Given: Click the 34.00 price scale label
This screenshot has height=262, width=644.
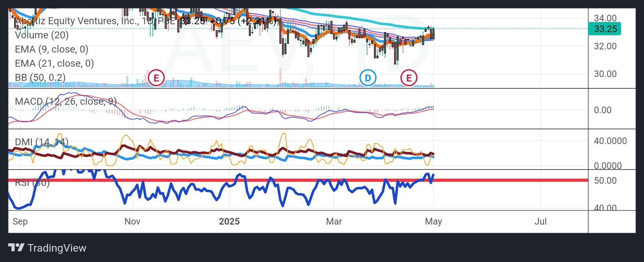Looking at the screenshot, I should (x=605, y=18).
